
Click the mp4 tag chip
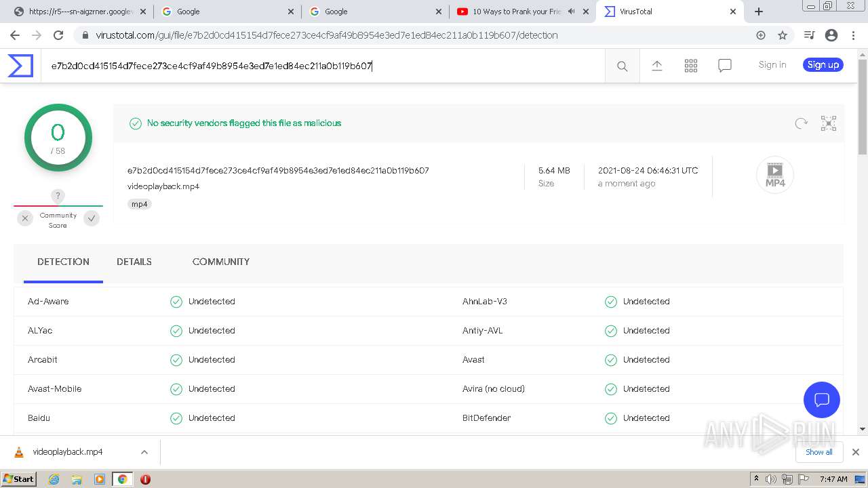140,204
